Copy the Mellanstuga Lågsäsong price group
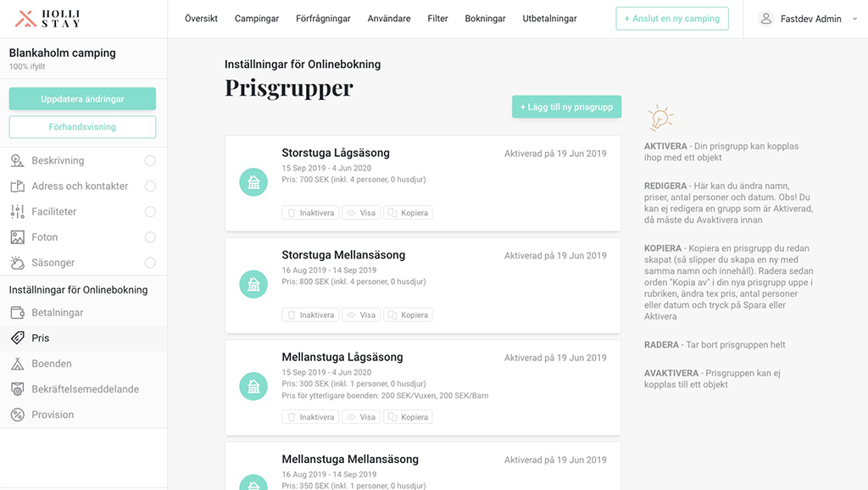Screen dimensions: 868x490 pos(408,417)
